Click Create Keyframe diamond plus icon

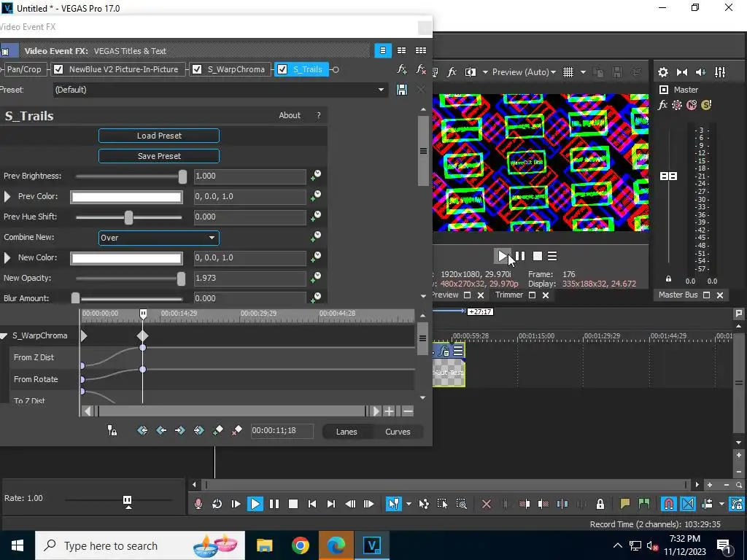pyautogui.click(x=217, y=430)
